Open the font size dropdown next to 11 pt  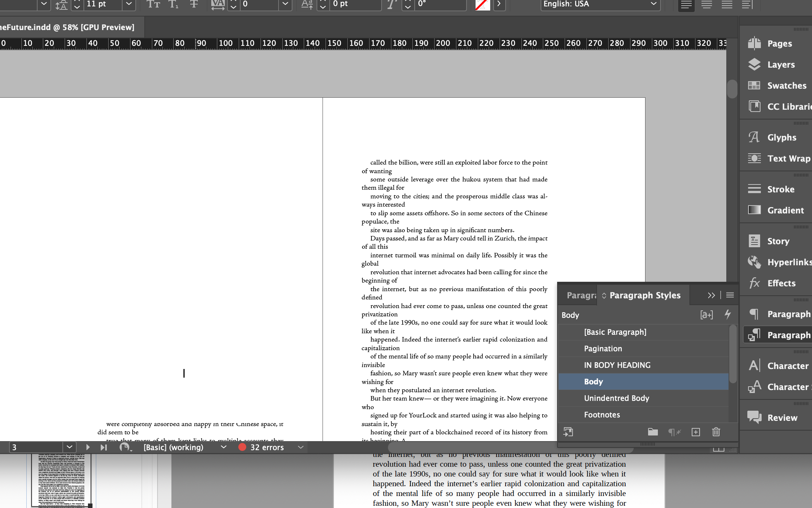[129, 4]
